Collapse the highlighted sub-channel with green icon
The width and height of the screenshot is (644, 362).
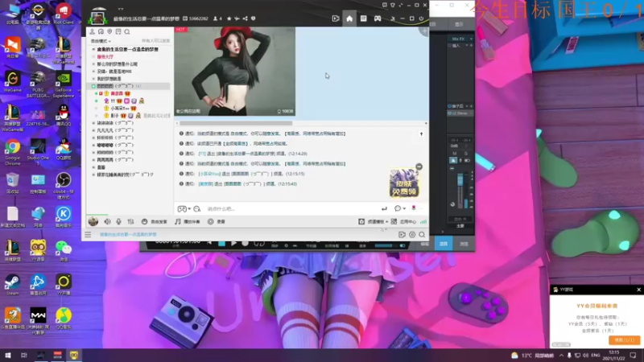click(x=93, y=86)
